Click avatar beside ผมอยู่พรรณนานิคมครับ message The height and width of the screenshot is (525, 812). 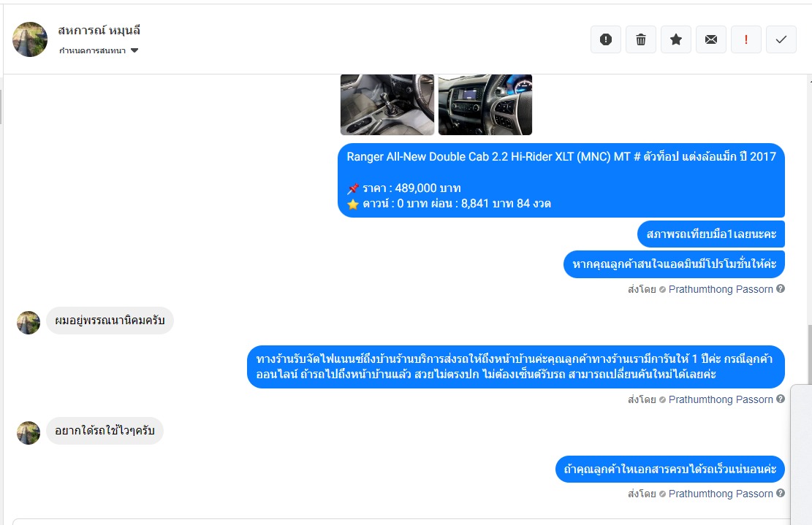29,323
